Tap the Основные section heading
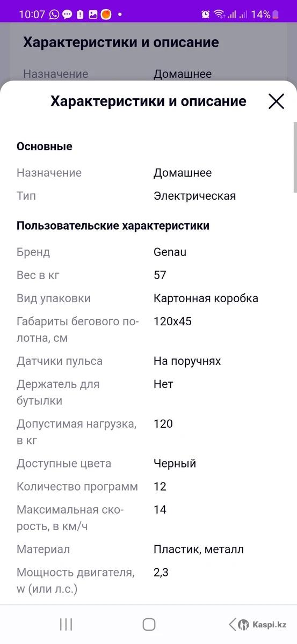The width and height of the screenshot is (297, 644). 45,147
